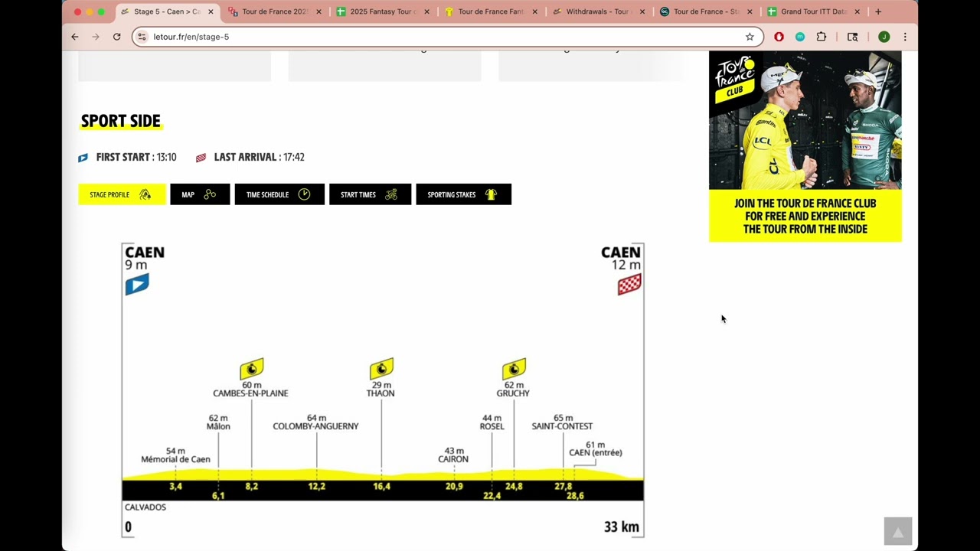Click the 'Calvados' department label
The image size is (980, 551).
point(145,507)
